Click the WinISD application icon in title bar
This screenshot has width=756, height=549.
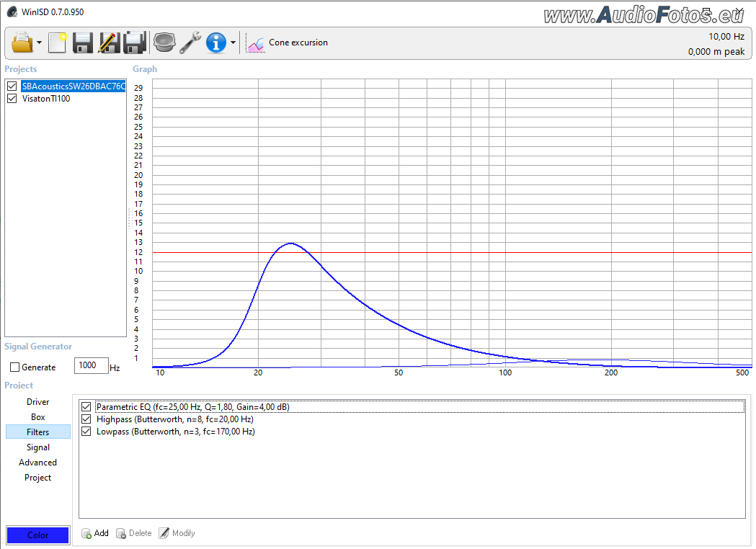pyautogui.click(x=12, y=12)
